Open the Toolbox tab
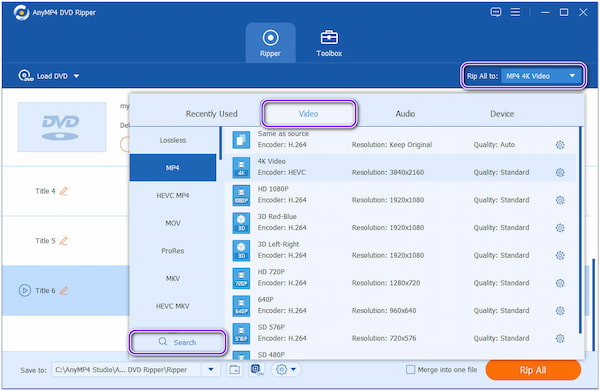This screenshot has width=600, height=391. 329,43
